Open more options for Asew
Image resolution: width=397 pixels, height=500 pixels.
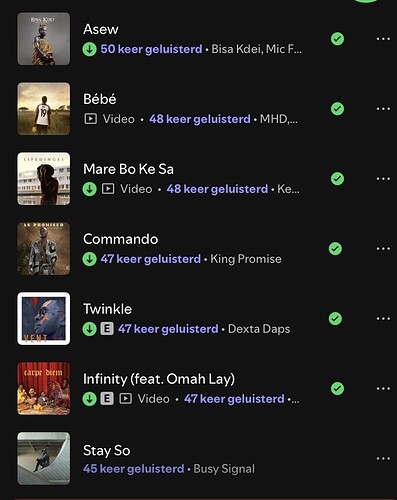click(383, 39)
